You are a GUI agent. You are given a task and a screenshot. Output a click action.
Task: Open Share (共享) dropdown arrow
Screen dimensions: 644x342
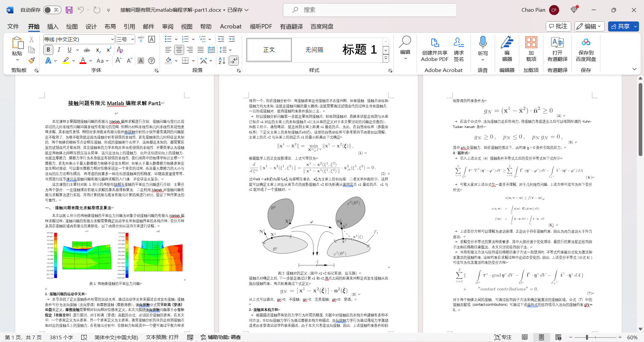point(636,26)
